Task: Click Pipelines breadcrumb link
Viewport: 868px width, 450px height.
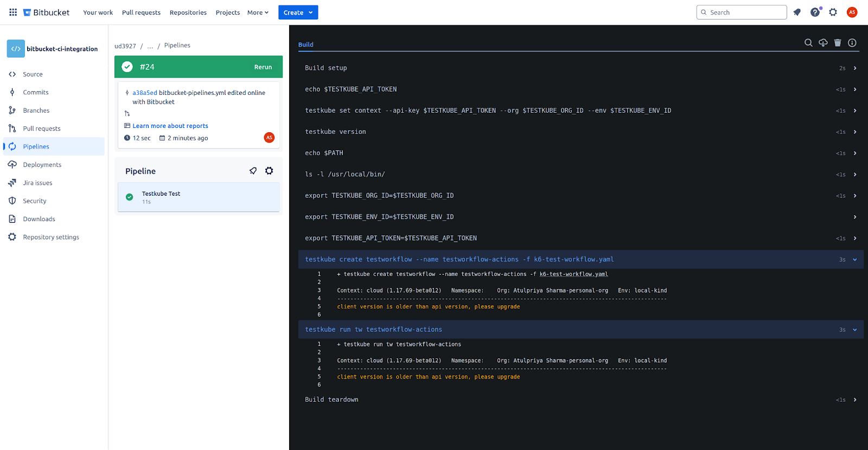Action: point(177,46)
